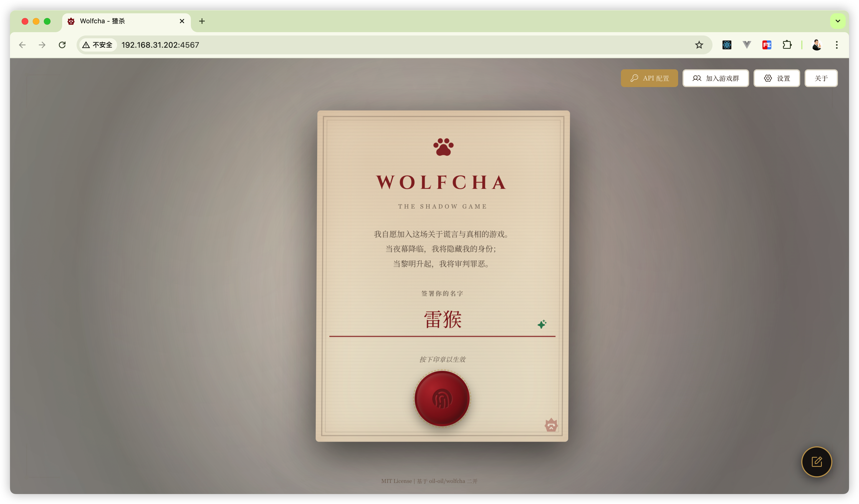The height and width of the screenshot is (504, 859).
Task: Open the floating edit note button
Action: coord(816,462)
